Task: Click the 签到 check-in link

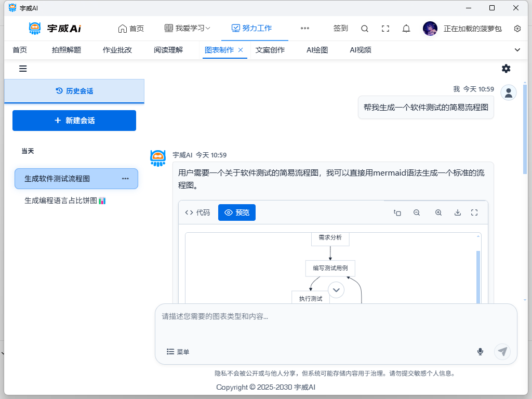Action: 340,29
